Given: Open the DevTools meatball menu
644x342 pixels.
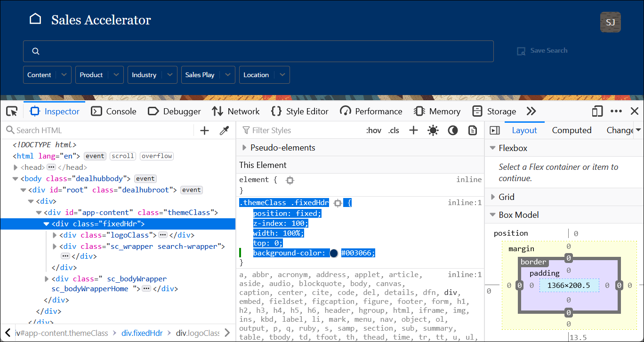Looking at the screenshot, I should tap(616, 111).
